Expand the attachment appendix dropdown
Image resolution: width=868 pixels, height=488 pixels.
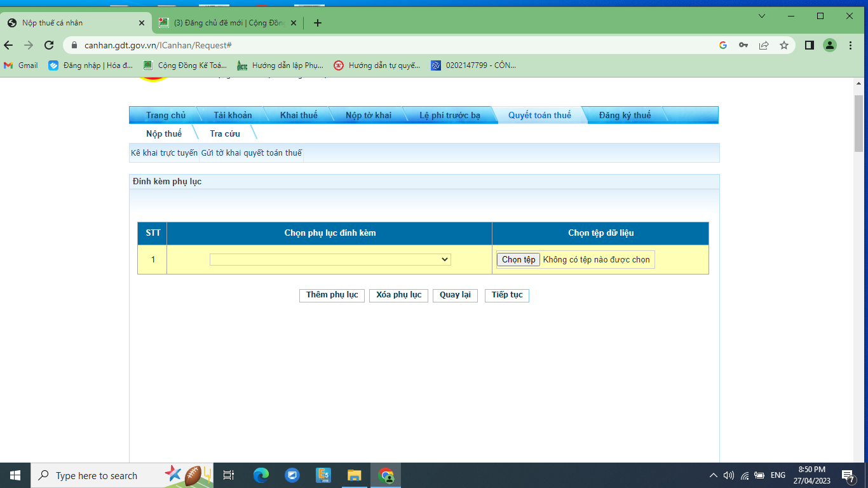(x=330, y=259)
